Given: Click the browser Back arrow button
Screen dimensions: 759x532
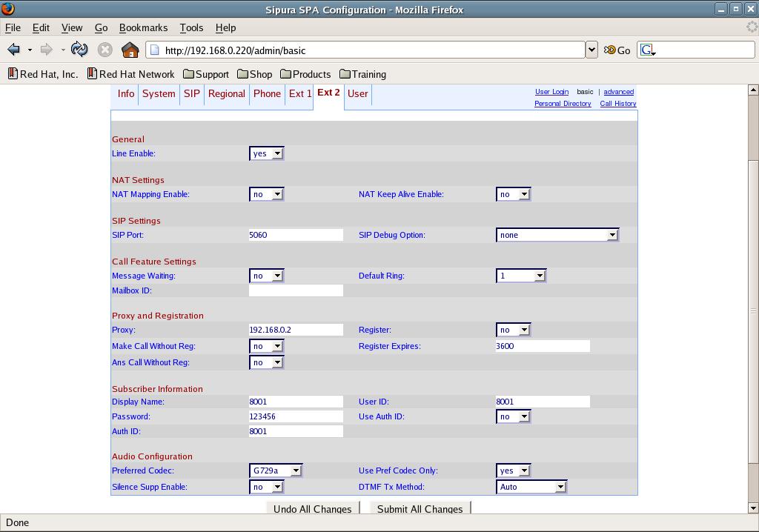Looking at the screenshot, I should (13, 50).
